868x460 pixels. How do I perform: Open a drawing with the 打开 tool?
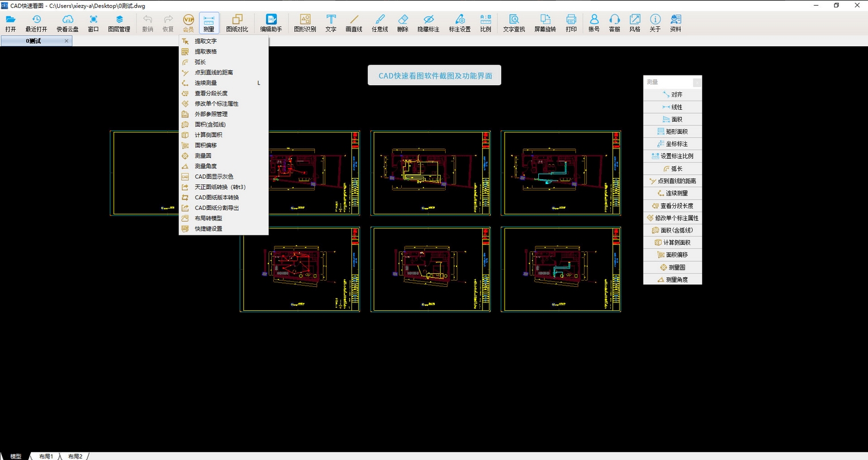(10, 23)
